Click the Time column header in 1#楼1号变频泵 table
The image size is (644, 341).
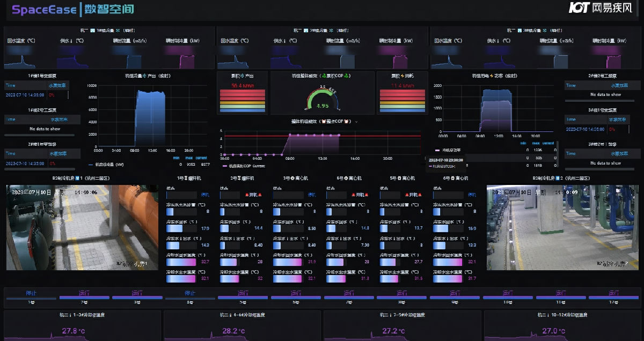coord(11,85)
